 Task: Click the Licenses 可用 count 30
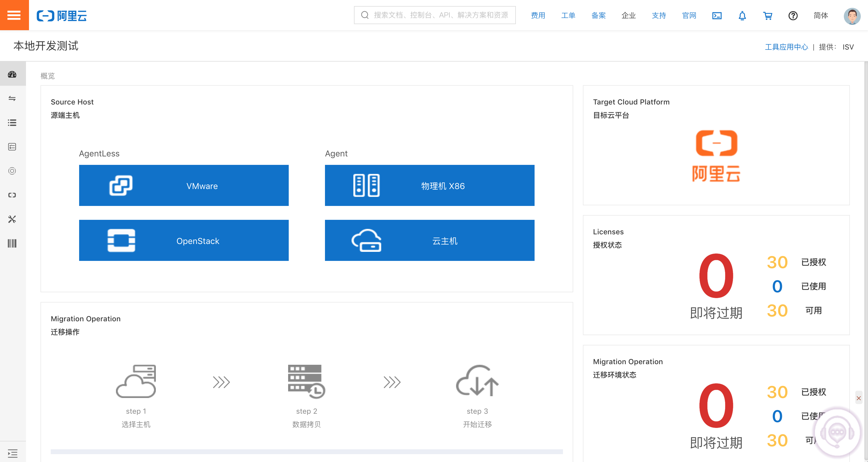point(777,310)
